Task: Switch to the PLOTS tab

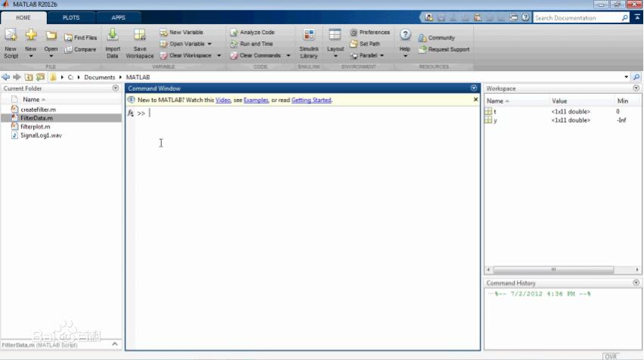Action: click(x=70, y=17)
